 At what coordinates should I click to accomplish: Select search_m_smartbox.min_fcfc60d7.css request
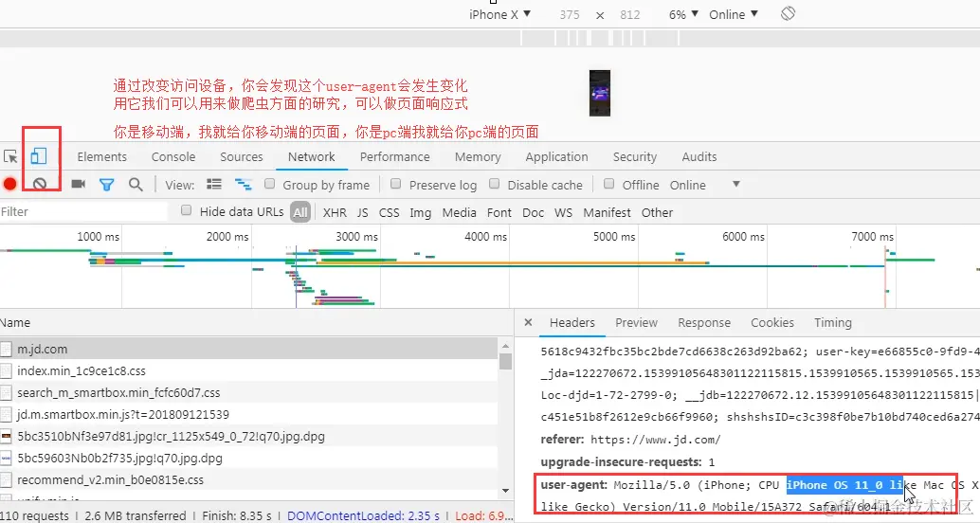point(250,392)
